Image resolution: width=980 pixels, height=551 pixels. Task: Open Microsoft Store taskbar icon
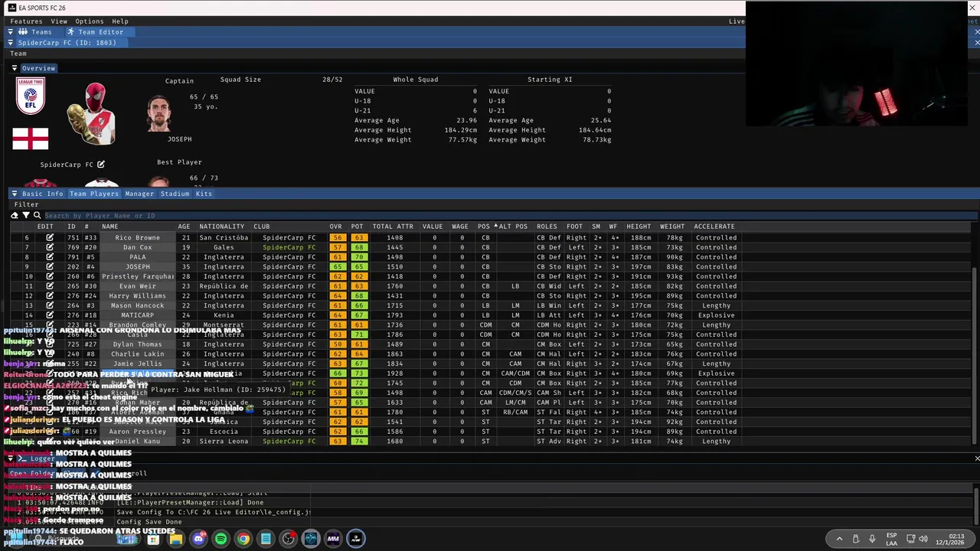click(x=153, y=539)
